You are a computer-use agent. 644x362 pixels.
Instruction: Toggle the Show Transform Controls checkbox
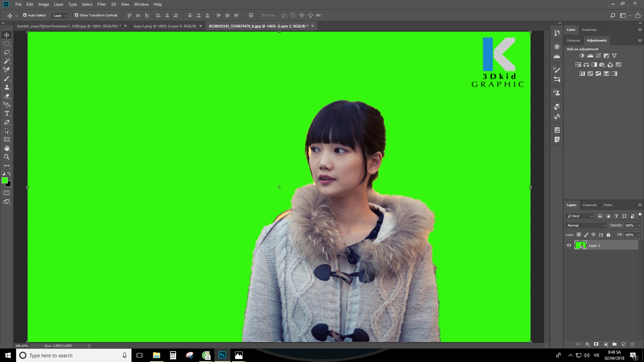point(76,15)
